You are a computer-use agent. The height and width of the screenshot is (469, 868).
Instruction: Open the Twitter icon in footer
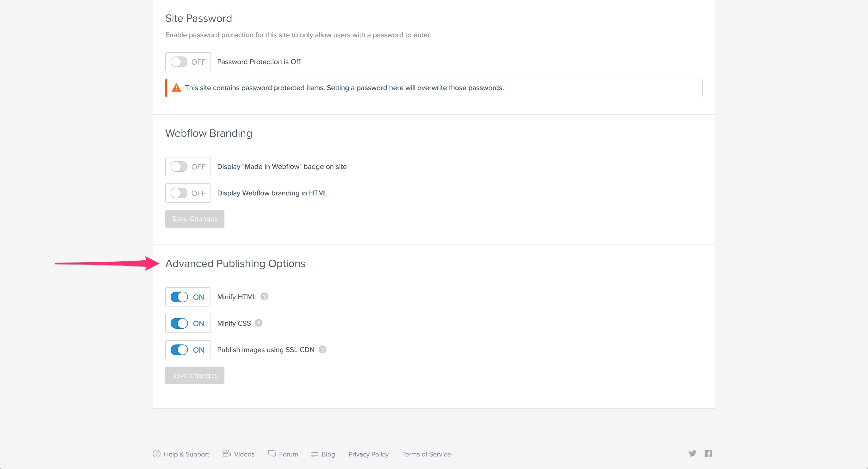tap(692, 453)
